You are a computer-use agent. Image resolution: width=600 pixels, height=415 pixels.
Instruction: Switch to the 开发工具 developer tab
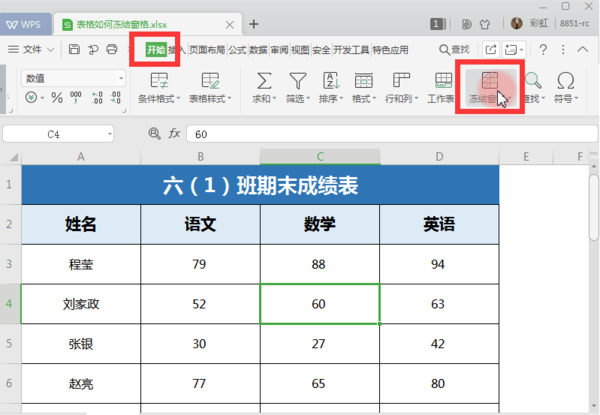[351, 49]
